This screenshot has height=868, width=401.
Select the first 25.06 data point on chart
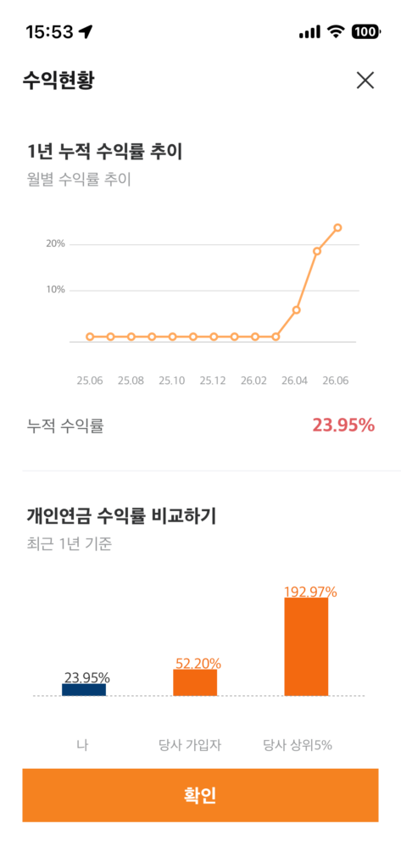click(x=90, y=337)
